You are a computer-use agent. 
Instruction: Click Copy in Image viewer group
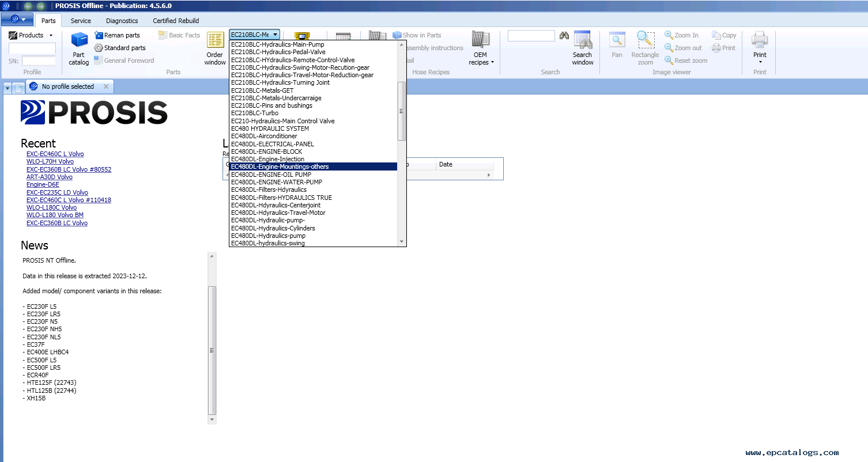724,35
